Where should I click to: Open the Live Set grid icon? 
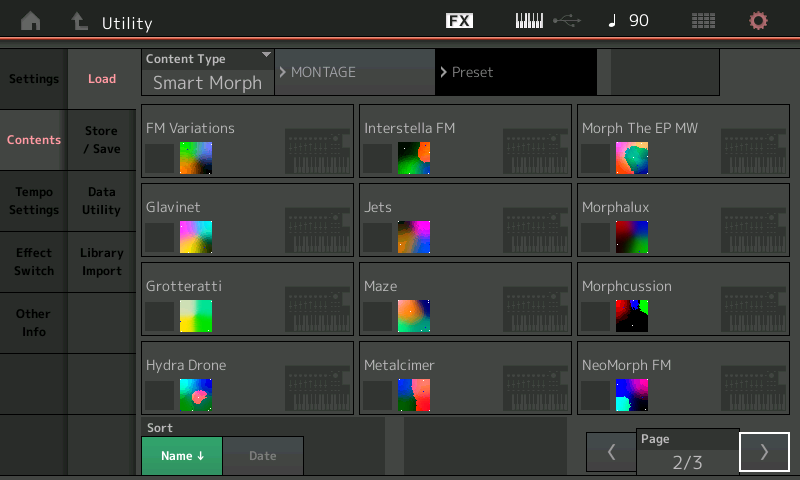click(x=704, y=21)
